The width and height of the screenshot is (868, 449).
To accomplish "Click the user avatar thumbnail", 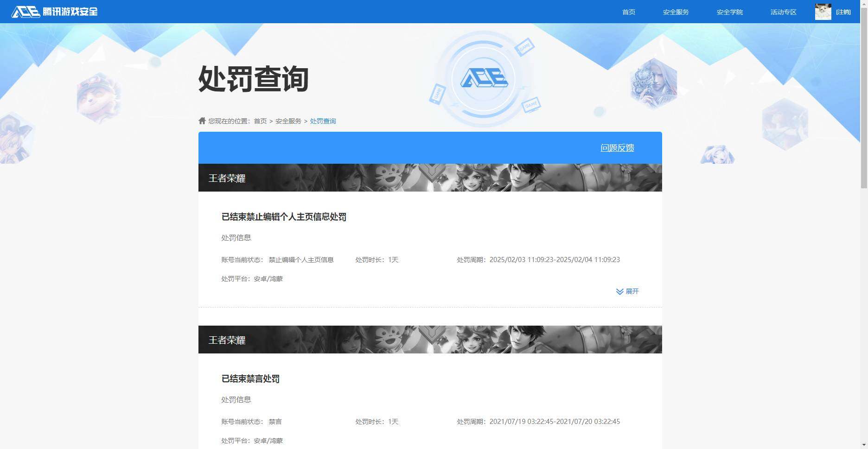I will (x=823, y=12).
